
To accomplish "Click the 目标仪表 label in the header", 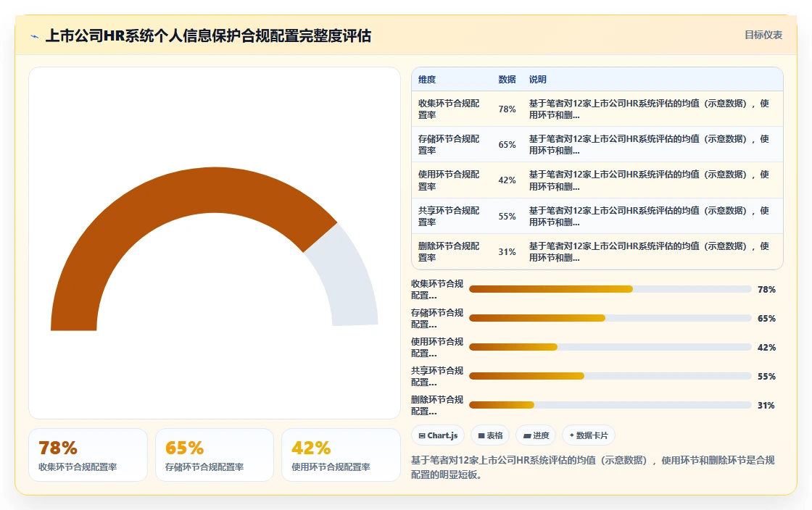I will click(763, 35).
